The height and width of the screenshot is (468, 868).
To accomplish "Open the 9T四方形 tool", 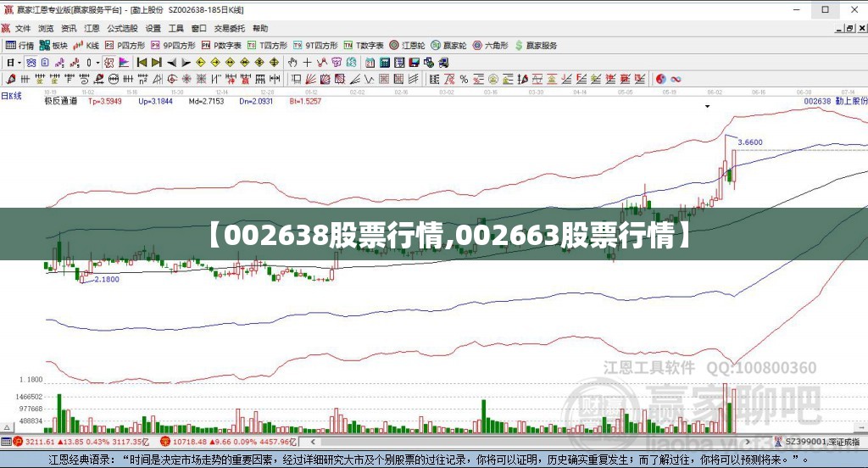I will coord(315,46).
